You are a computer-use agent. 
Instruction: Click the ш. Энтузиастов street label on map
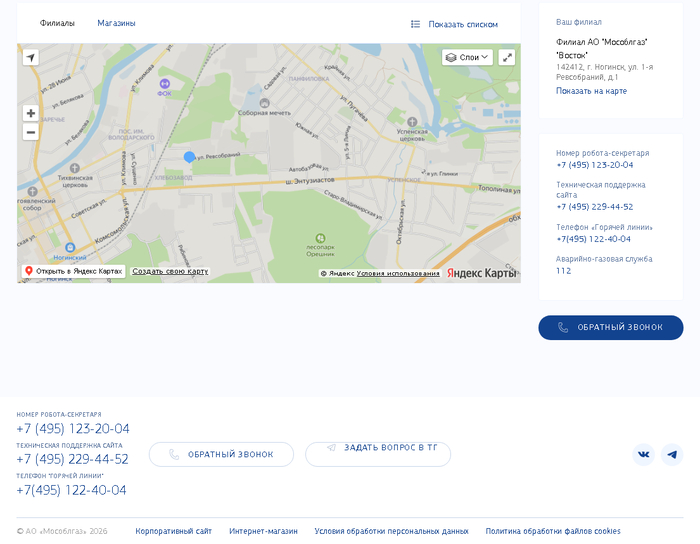310,181
